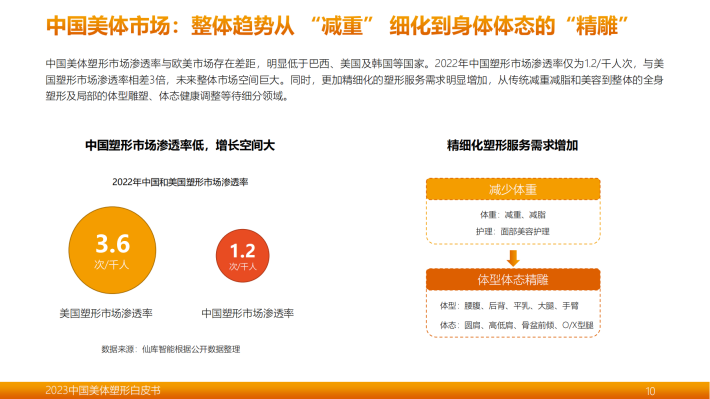
Task: Click the chart subtitle 2022年中国和美国塑形市场渗透率
Action: point(180,182)
